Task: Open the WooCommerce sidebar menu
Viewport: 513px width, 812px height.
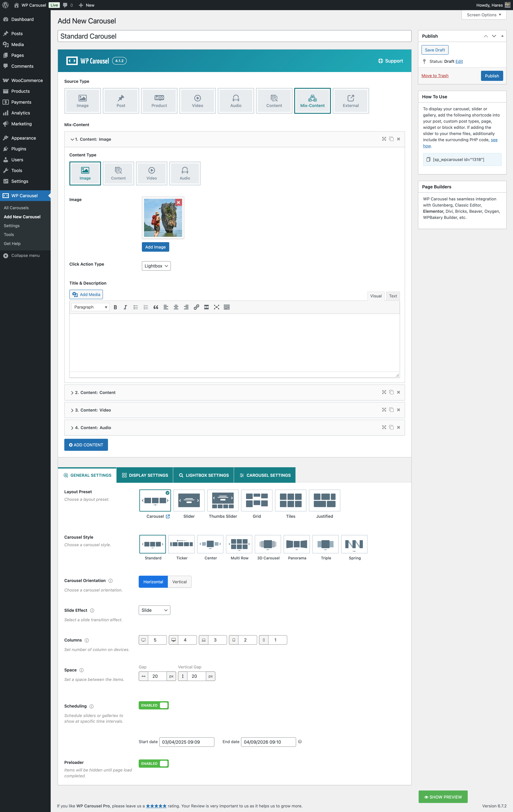Action: [25, 80]
